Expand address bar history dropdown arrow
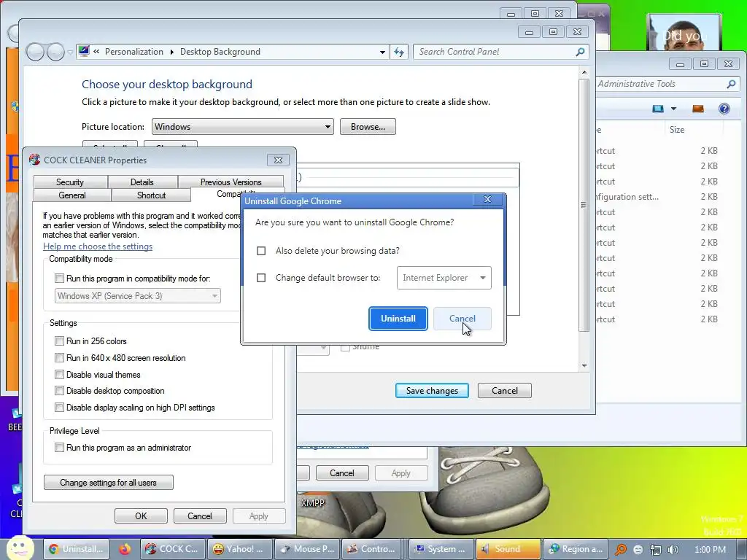Screen dimensions: 747x560 point(382,52)
